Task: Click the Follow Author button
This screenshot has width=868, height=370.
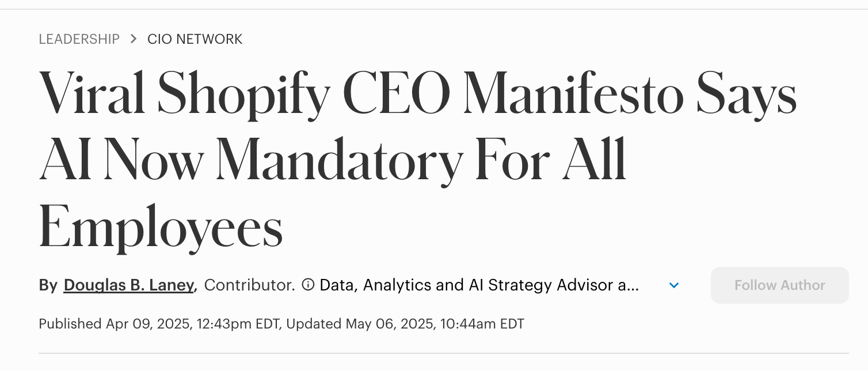Action: coord(780,285)
